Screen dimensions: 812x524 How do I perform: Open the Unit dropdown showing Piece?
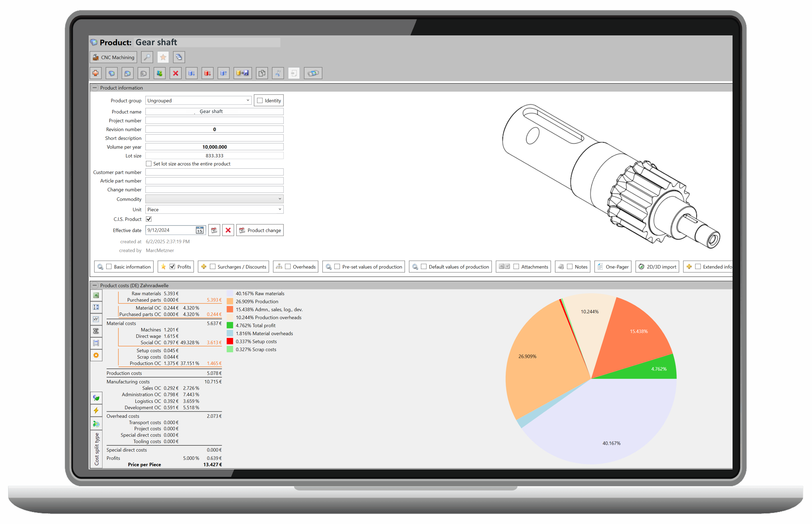[x=280, y=209]
